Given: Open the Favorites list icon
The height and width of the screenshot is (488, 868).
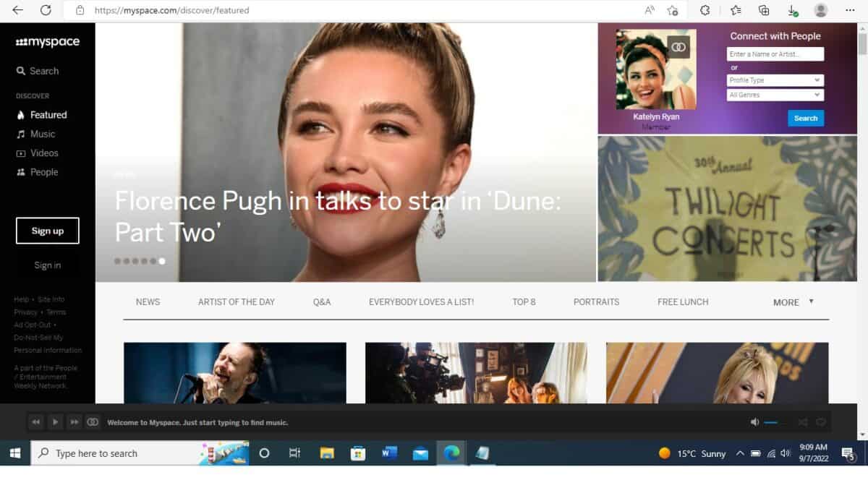Looking at the screenshot, I should (736, 10).
